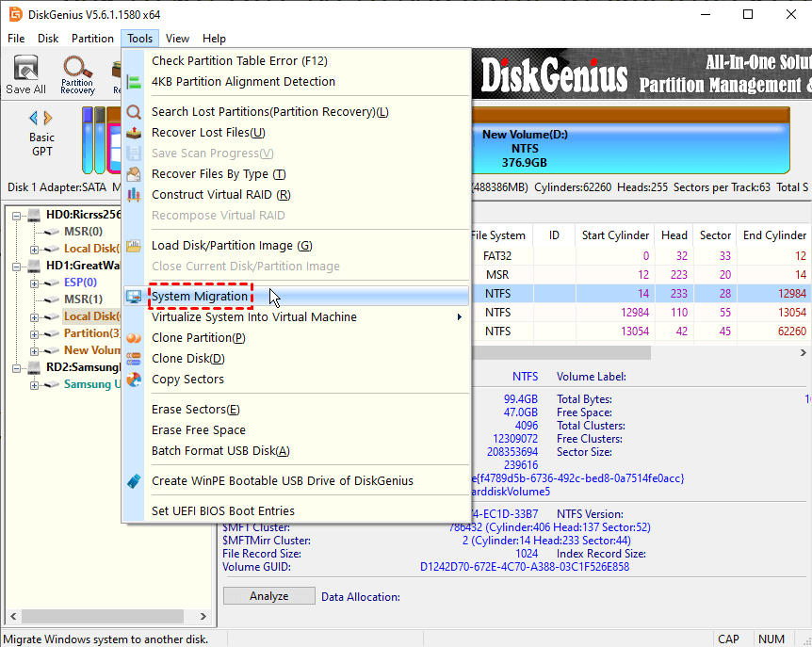Open the Partition menu
Image resolution: width=812 pixels, height=647 pixels.
click(x=92, y=39)
